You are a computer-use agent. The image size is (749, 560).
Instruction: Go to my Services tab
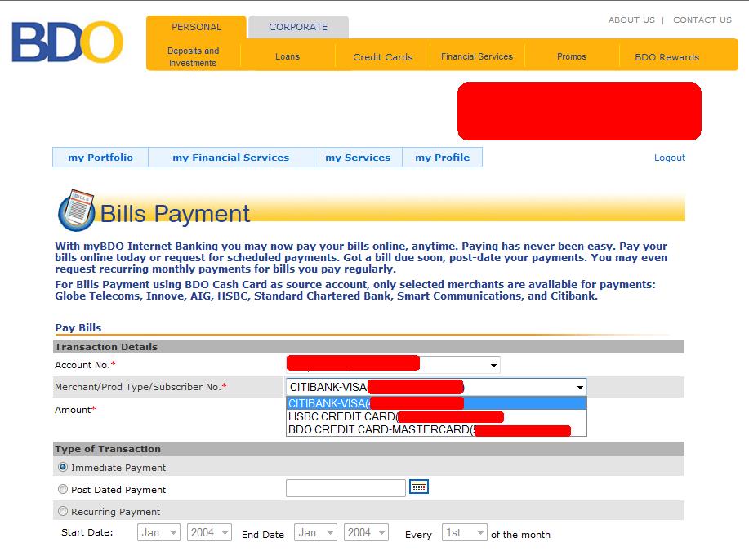358,158
